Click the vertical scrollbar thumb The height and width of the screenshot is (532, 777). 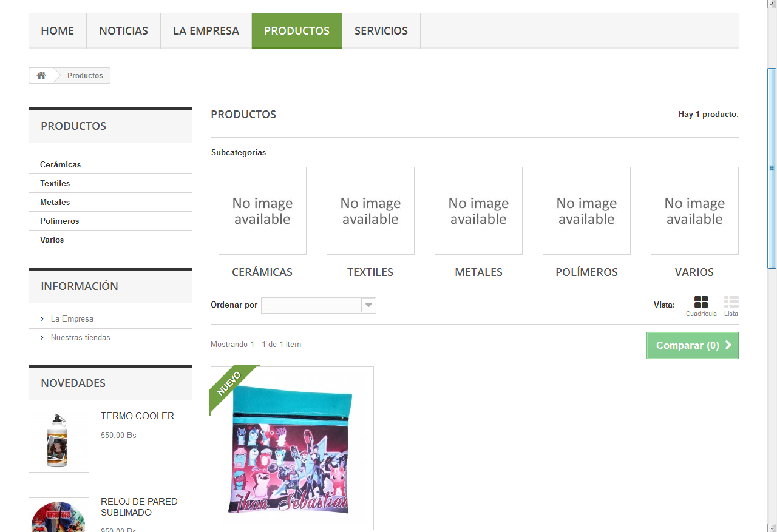click(x=772, y=168)
